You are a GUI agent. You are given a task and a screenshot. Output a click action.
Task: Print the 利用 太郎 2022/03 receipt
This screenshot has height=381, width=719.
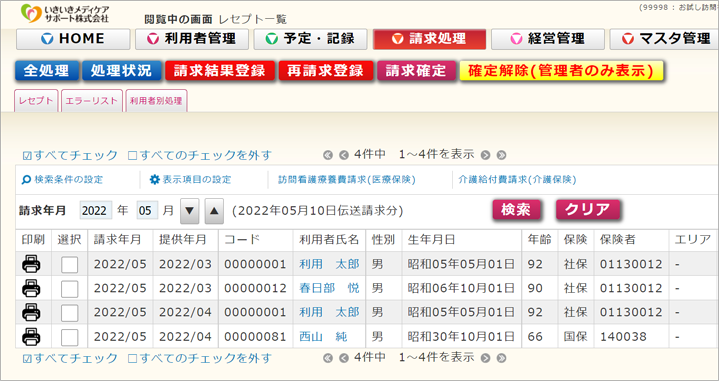[x=31, y=264]
